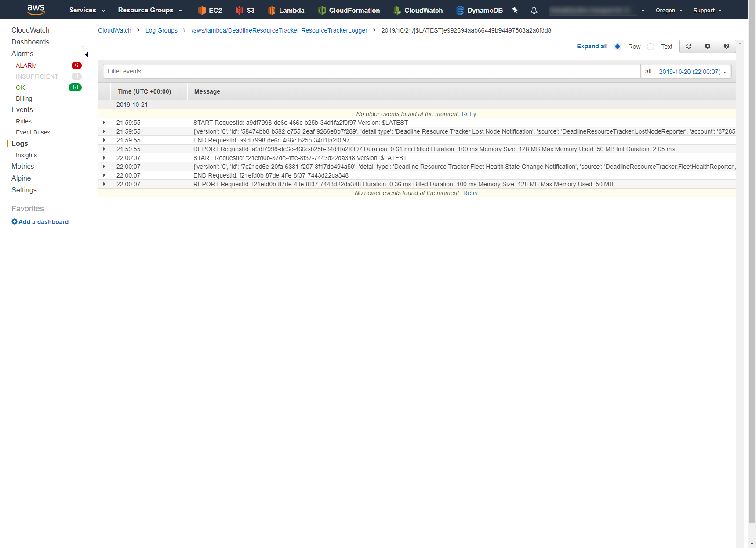Open CloudFormation shortcut icon in navbar
This screenshot has height=548, width=756.
click(322, 10)
